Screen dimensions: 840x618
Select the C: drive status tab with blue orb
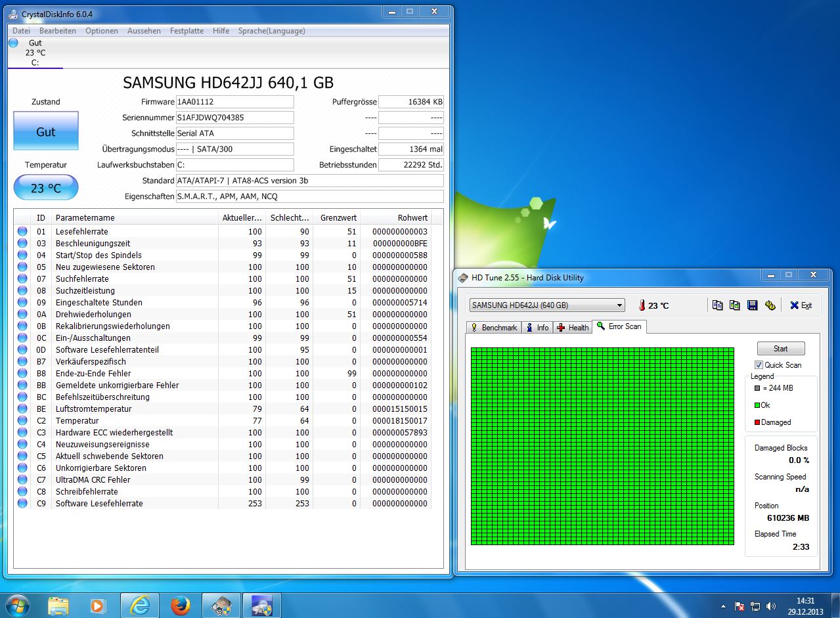point(35,53)
